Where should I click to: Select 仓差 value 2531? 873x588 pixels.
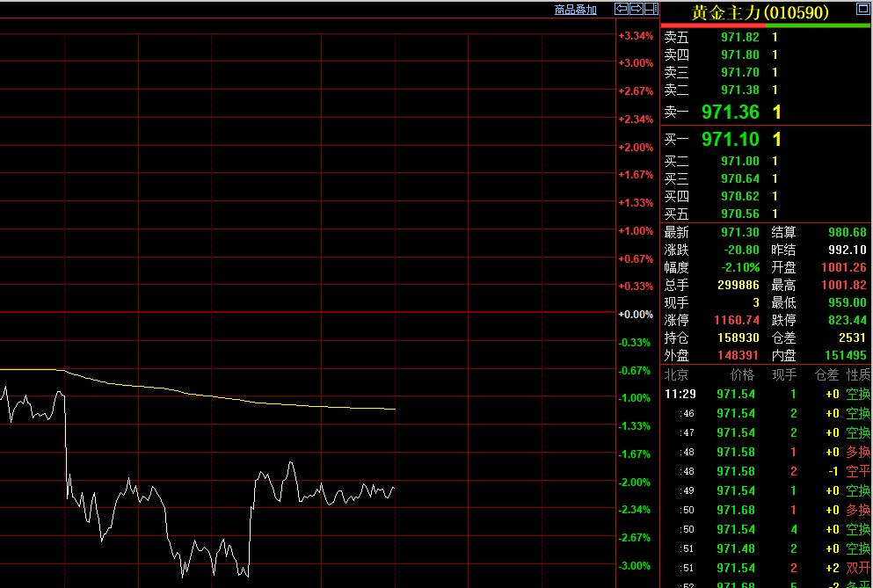853,338
